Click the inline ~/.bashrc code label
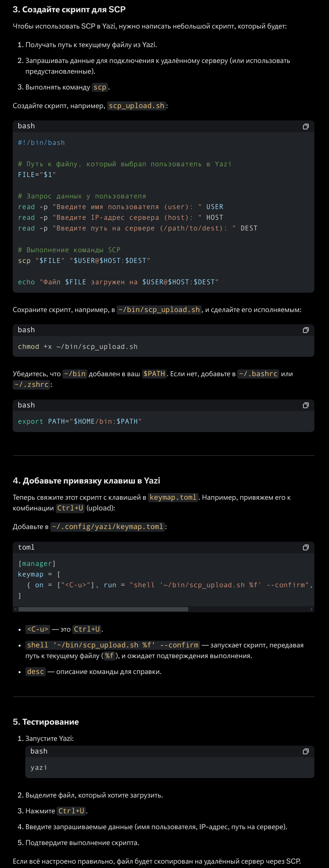The height and width of the screenshot is (868, 329). [x=258, y=374]
